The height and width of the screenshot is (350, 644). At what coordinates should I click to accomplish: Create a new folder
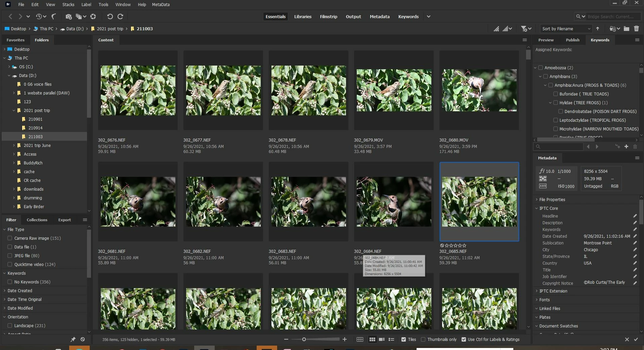(x=627, y=29)
